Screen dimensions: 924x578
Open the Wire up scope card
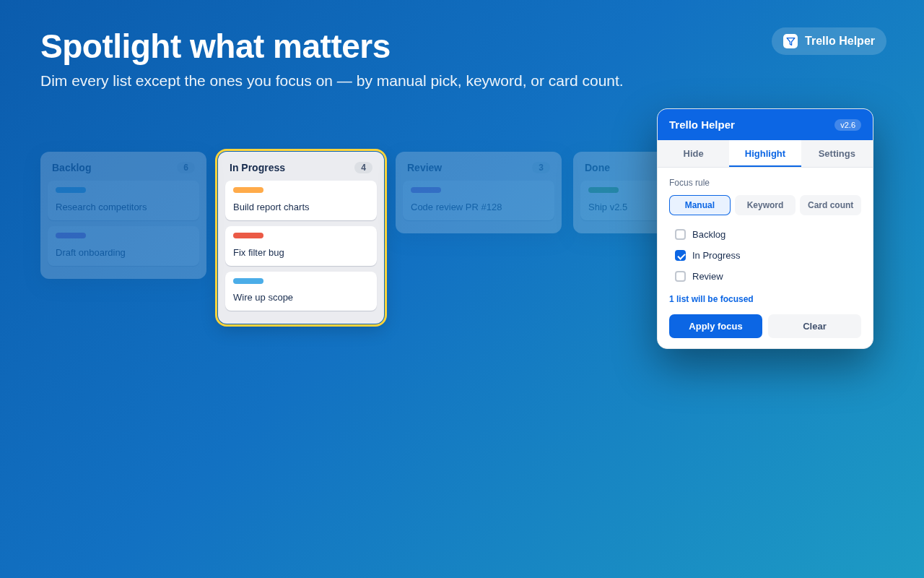301,291
